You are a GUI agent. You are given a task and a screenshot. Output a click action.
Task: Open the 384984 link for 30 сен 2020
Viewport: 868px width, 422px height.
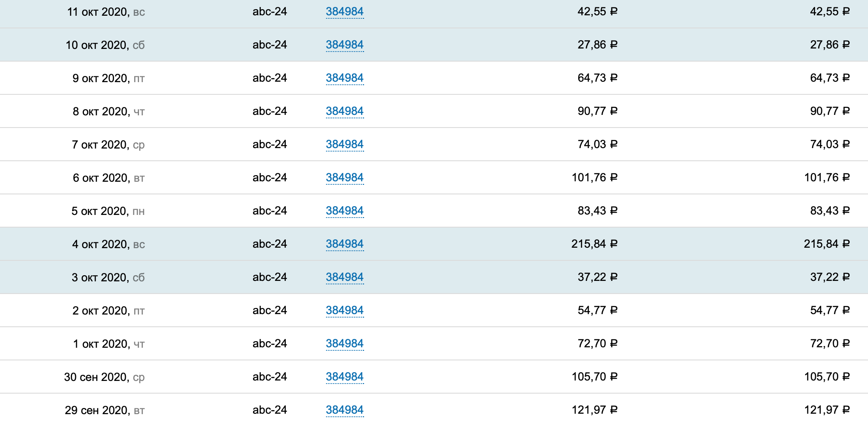click(x=344, y=377)
